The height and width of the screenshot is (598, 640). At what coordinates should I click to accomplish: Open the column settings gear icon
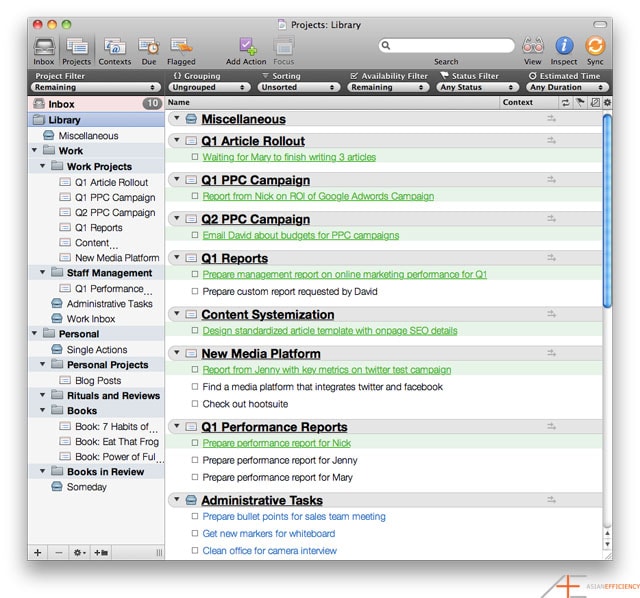[607, 102]
